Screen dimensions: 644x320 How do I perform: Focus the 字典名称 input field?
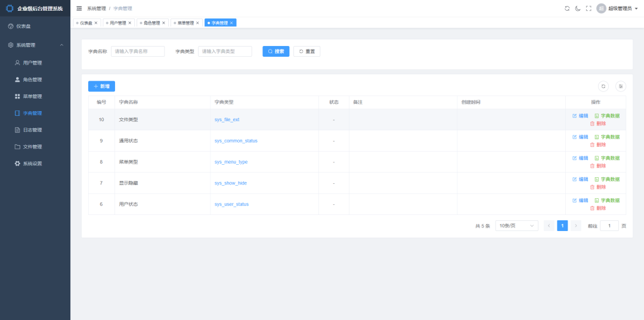pos(138,51)
